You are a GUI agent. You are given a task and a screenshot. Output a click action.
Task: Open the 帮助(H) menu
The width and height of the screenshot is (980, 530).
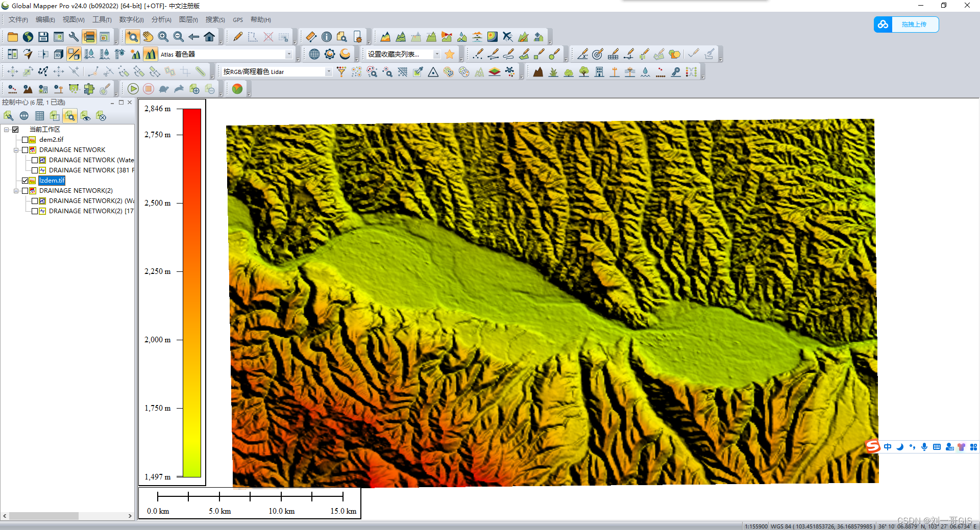[261, 19]
